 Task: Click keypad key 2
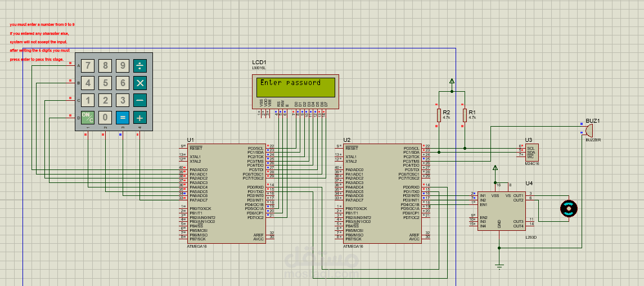point(105,100)
